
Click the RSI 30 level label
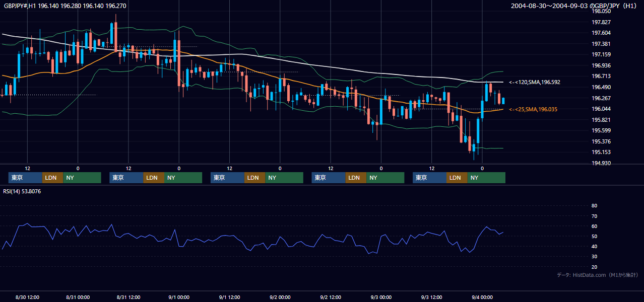click(x=594, y=257)
